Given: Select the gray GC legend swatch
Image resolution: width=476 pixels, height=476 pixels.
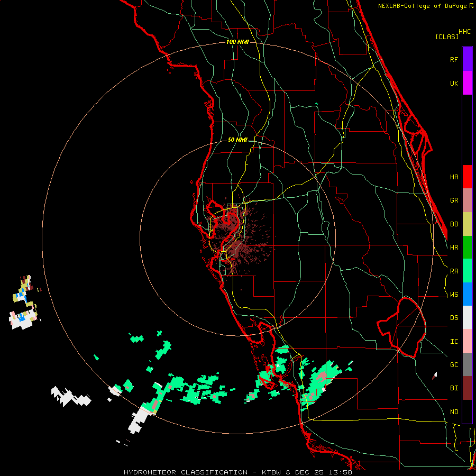Looking at the screenshot, I should [467, 364].
